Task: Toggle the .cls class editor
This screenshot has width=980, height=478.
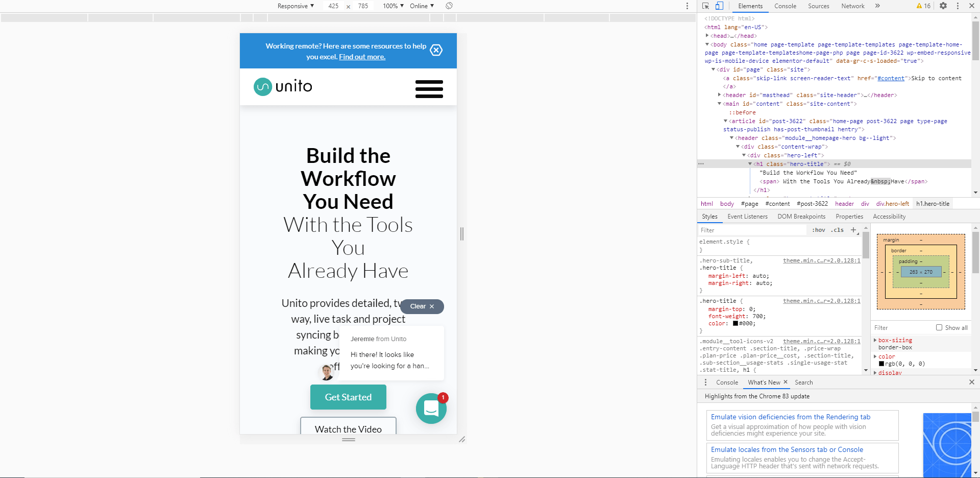Action: [x=837, y=230]
